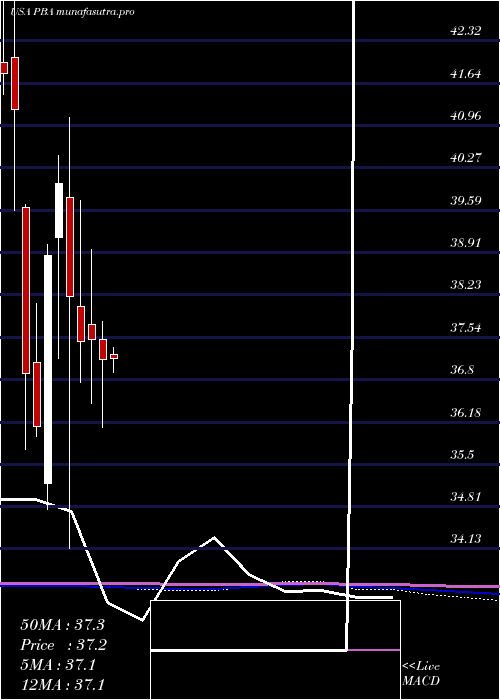Click the 42.32 price axis label
The width and height of the screenshot is (500, 700).
(x=466, y=31)
